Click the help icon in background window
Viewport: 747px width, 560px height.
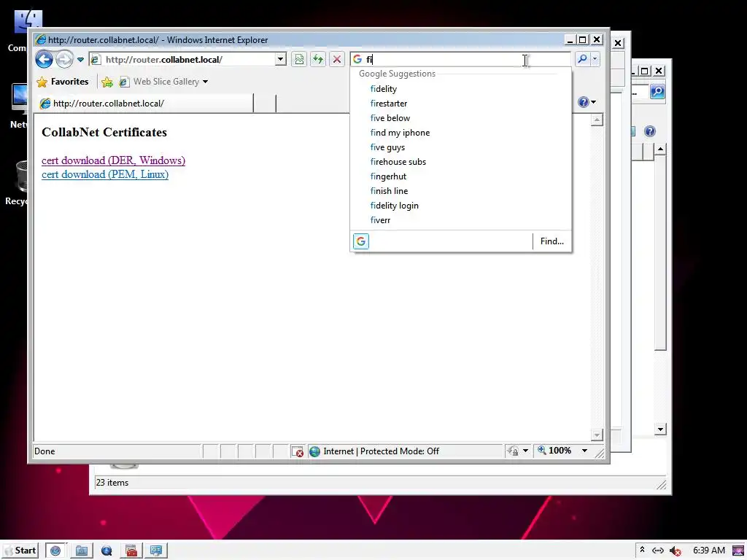click(650, 131)
